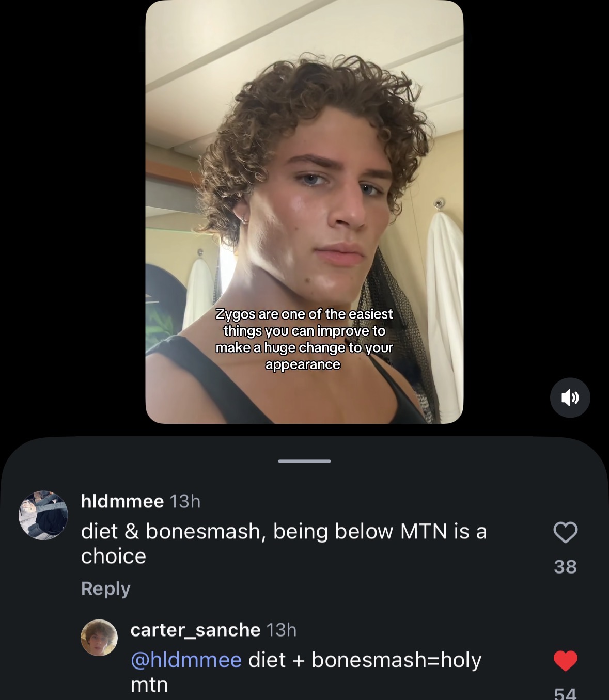609x700 pixels.
Task: Tap the reply text 'diet + bonesmash=holy mtn'
Action: click(x=306, y=672)
